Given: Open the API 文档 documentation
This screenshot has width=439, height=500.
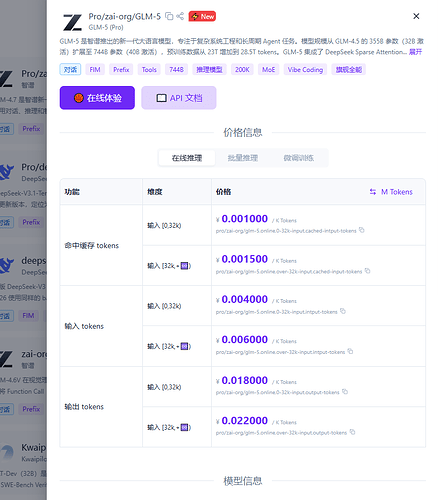Looking at the screenshot, I should (179, 98).
